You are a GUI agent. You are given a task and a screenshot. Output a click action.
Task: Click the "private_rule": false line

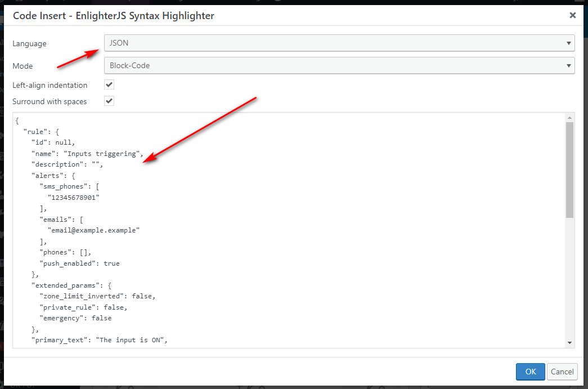[84, 307]
